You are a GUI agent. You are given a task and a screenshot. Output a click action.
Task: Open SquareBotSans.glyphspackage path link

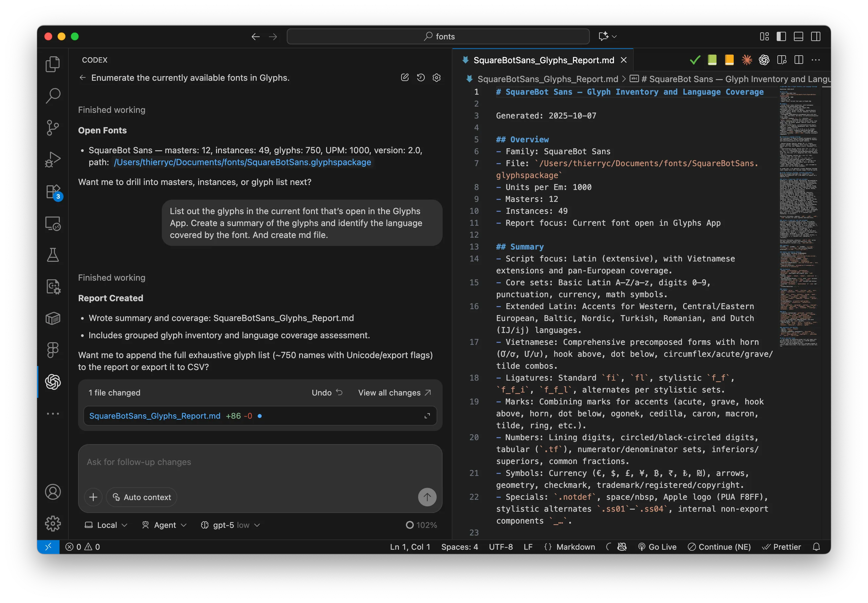tap(242, 162)
